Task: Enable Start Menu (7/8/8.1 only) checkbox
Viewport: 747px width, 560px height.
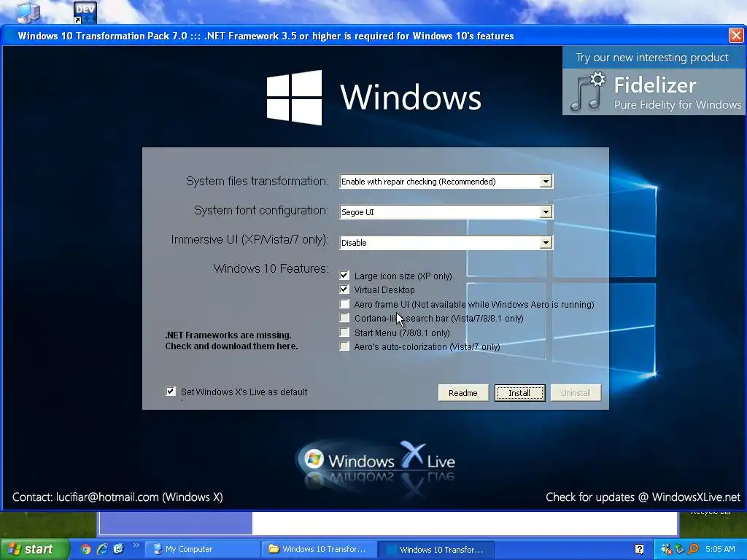Action: [344, 332]
